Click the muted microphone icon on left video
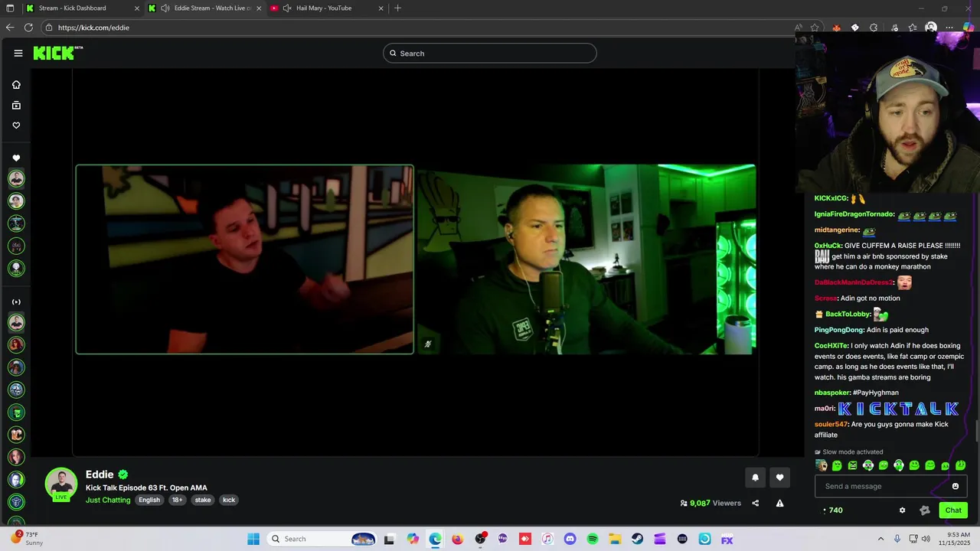This screenshot has width=980, height=551. pos(428,344)
